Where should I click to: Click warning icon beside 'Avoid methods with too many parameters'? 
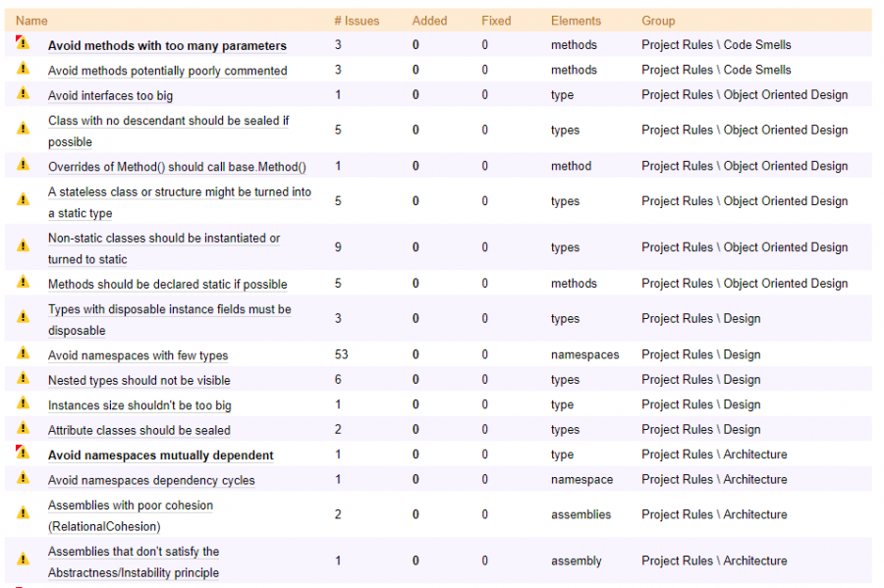tap(23, 44)
